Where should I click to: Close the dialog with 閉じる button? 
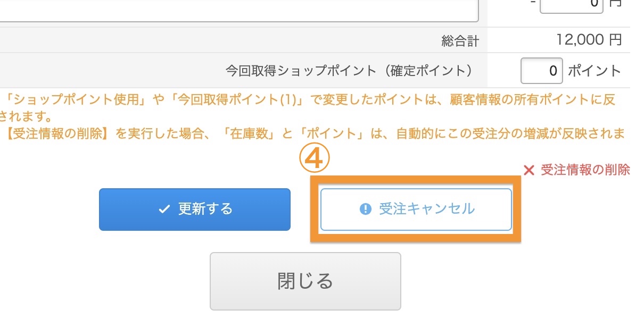(x=306, y=281)
